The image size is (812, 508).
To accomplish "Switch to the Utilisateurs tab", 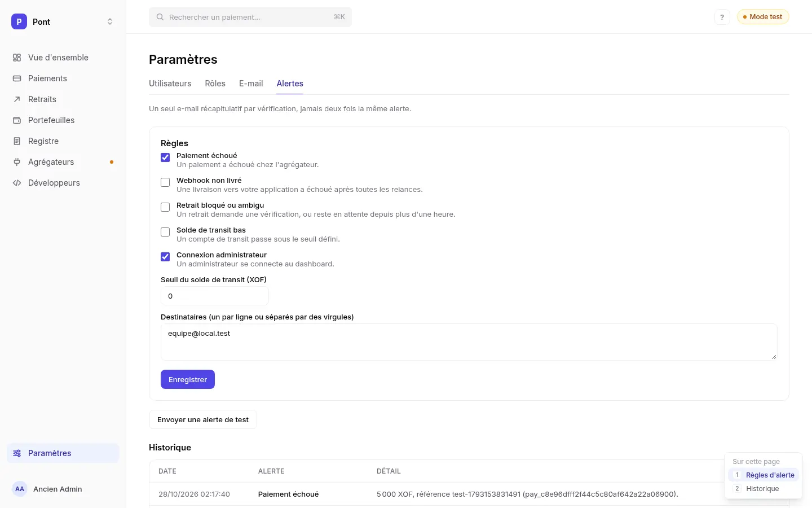I will pos(170,84).
